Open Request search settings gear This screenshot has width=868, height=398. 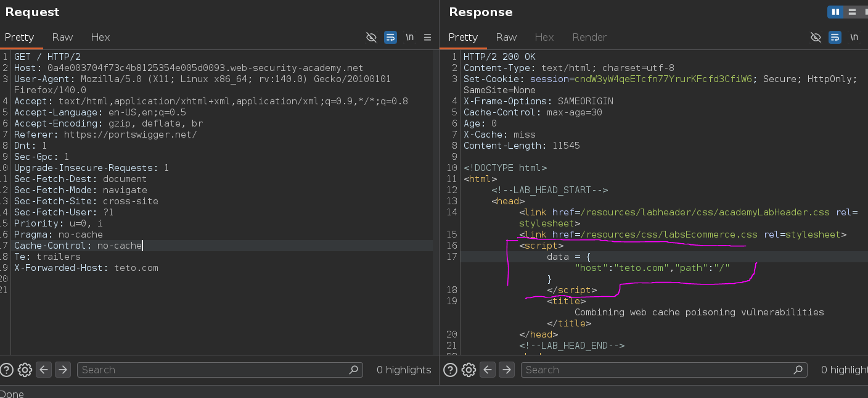[25, 370]
